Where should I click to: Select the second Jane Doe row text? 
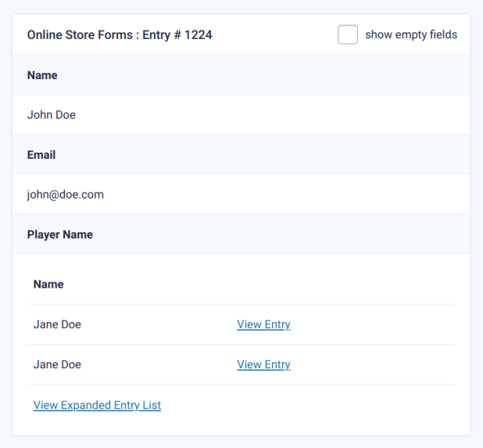pos(57,364)
